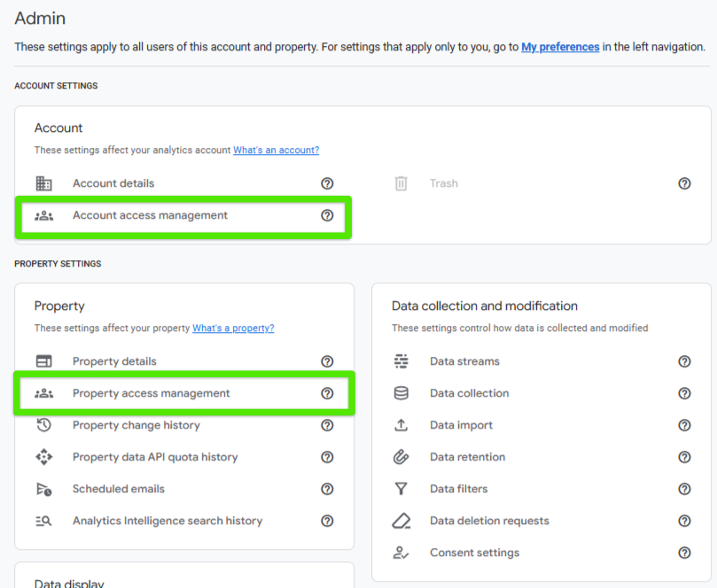The width and height of the screenshot is (717, 588).
Task: Open Data import upload icon
Action: pos(402,425)
